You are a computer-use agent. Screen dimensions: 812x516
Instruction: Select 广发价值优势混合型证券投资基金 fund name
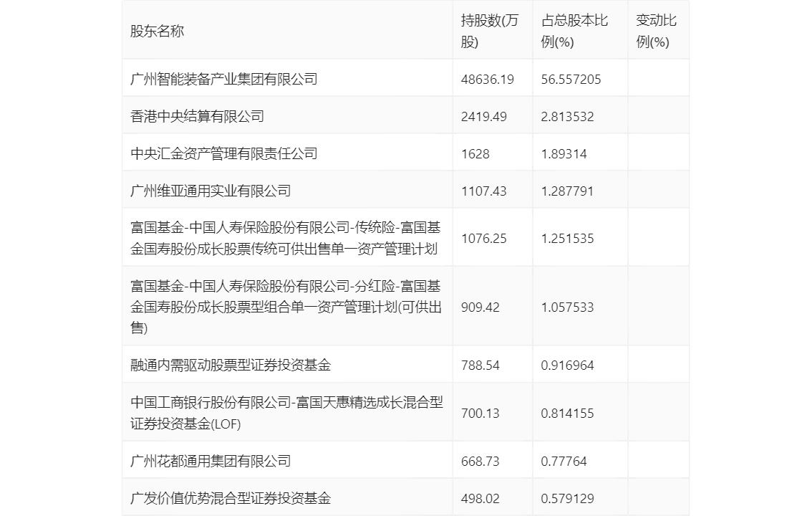click(x=231, y=498)
